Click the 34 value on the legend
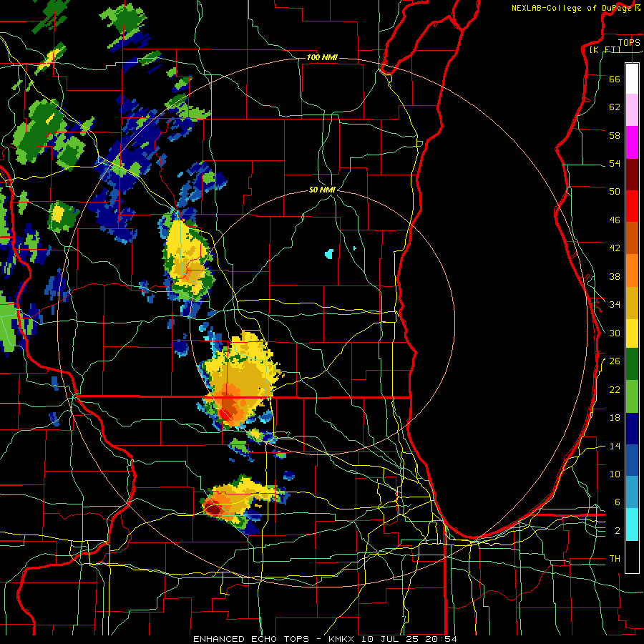644x644 pixels. (615, 305)
